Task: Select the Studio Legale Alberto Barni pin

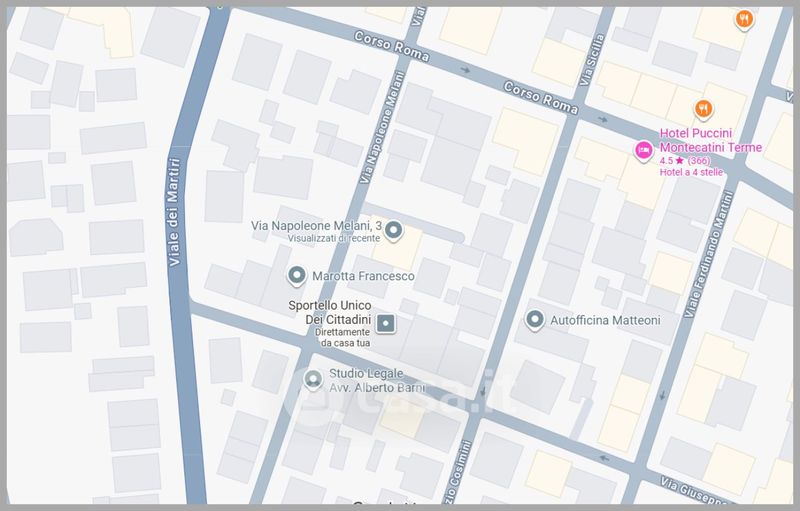Action: [313, 379]
